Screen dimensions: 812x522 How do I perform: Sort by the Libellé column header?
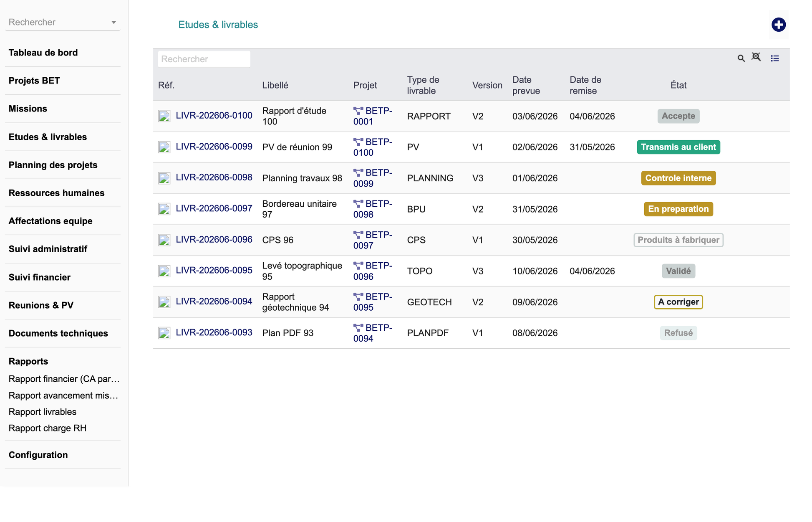point(275,85)
